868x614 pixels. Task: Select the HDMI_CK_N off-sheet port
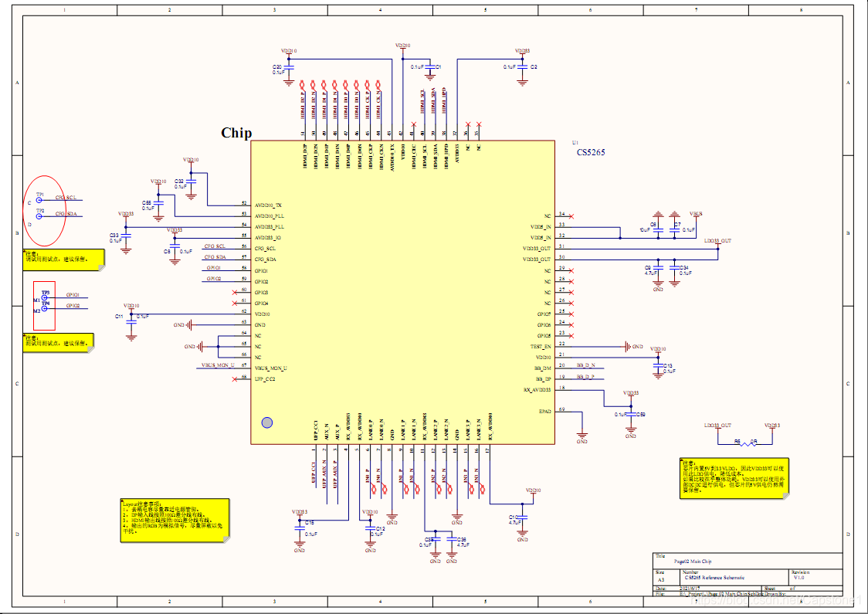coord(378,85)
